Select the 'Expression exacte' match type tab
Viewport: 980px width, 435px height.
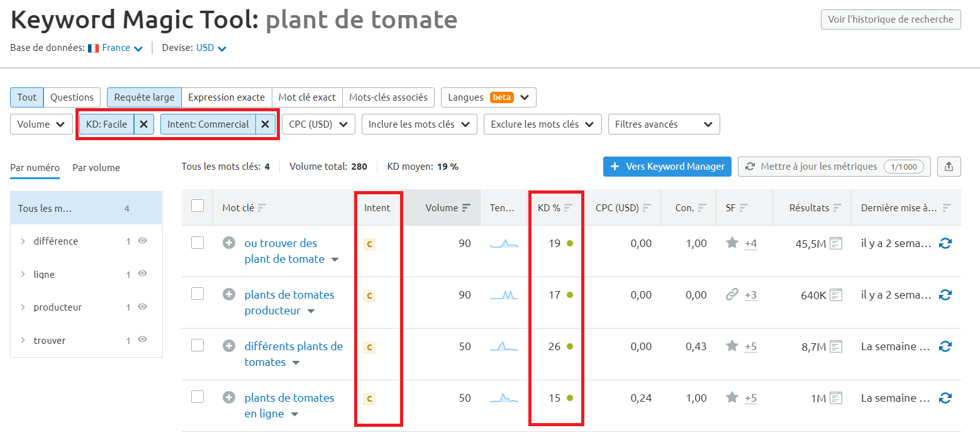coord(226,97)
